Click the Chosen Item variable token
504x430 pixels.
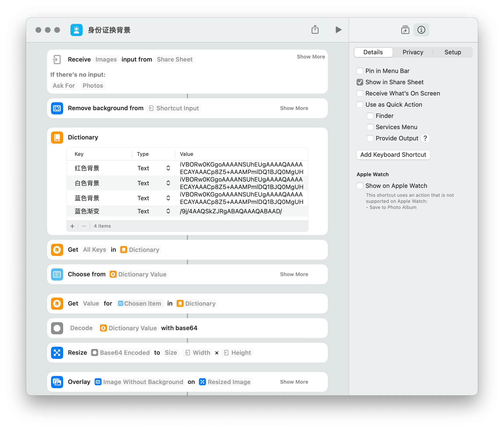(x=140, y=303)
